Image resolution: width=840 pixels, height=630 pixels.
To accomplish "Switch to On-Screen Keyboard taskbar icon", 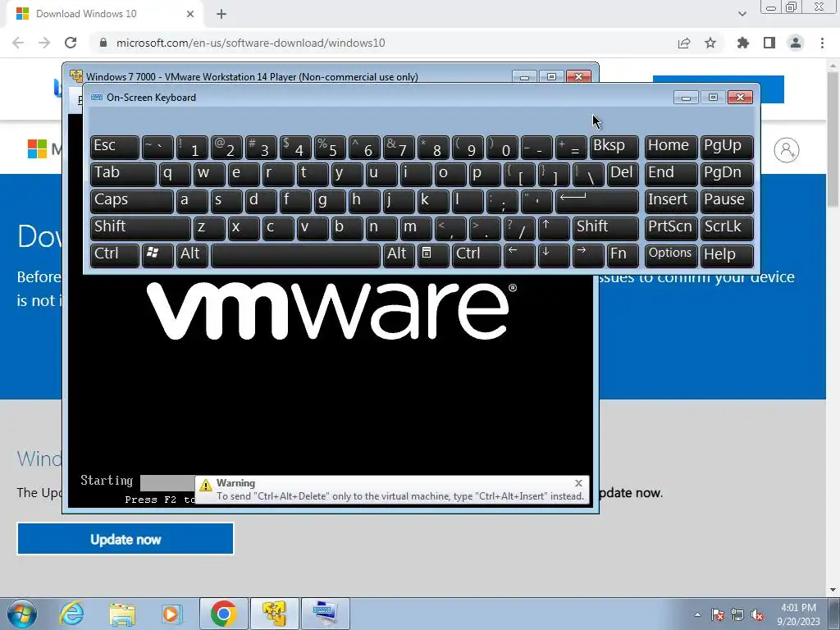I will click(x=325, y=614).
